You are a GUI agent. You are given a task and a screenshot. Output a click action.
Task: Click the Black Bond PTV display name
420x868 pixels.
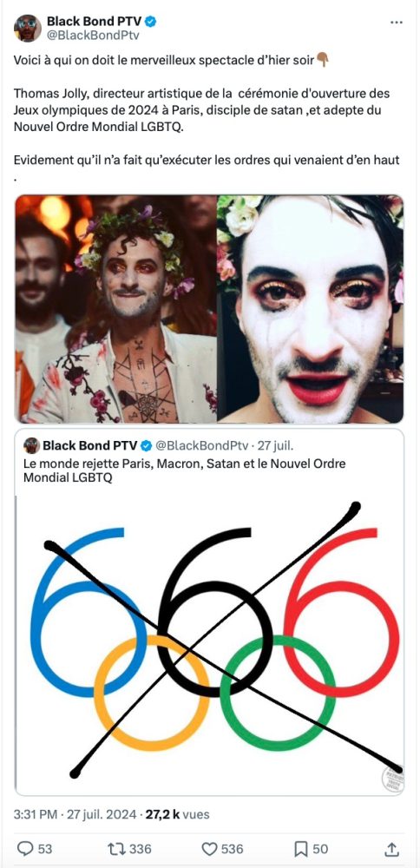point(94,22)
